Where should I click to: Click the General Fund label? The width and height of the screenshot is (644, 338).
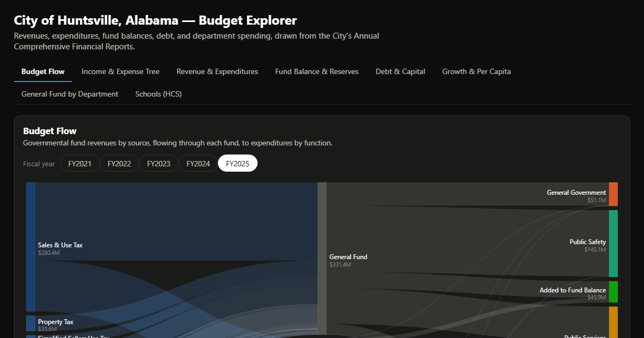click(x=348, y=257)
